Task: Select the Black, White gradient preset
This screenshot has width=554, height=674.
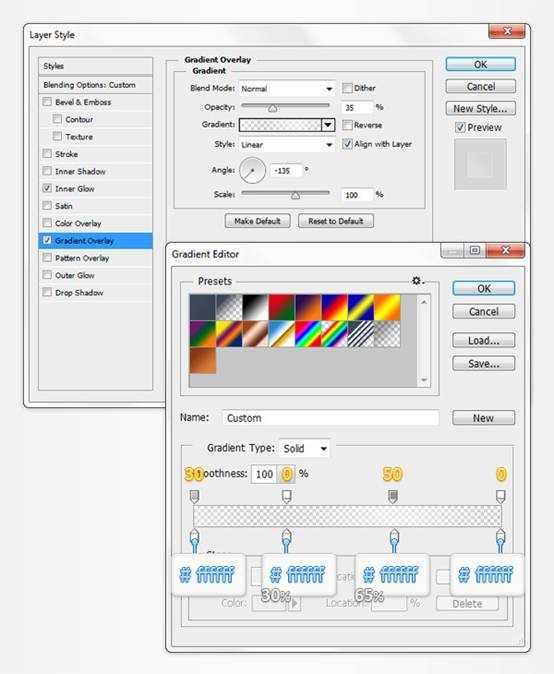Action: 255,307
